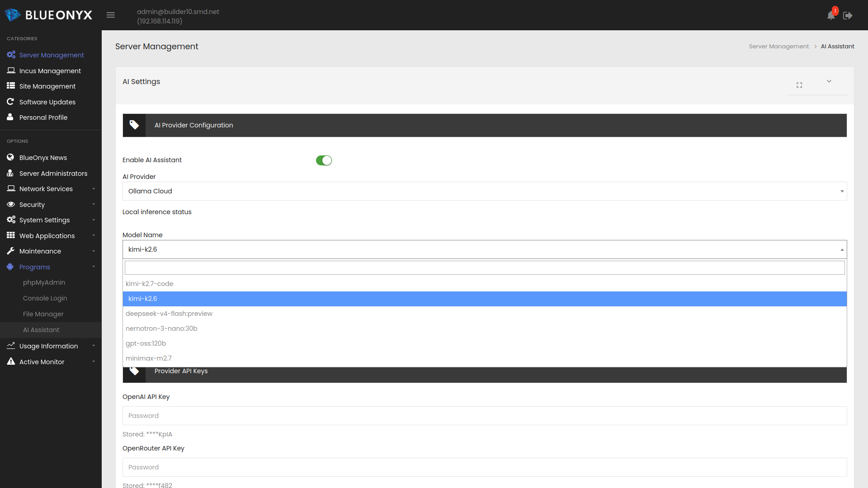Close the Model Name dropdown

pos(485,249)
